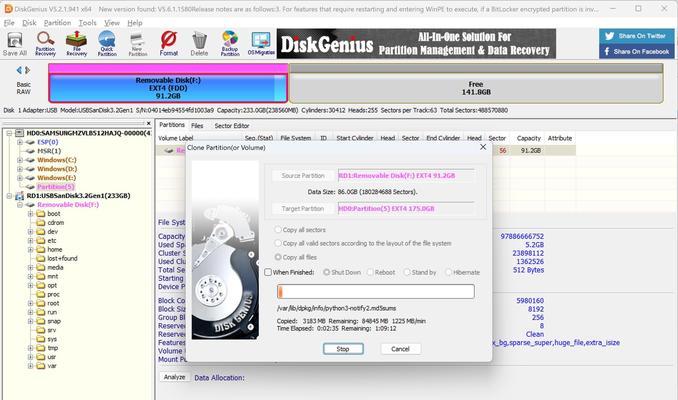Choose Copy all valid sectors option

[x=278, y=243]
